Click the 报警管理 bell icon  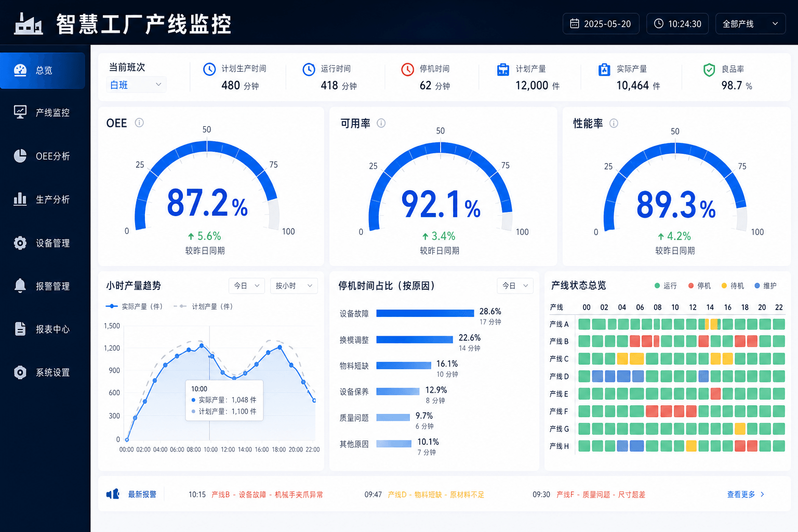click(x=20, y=286)
